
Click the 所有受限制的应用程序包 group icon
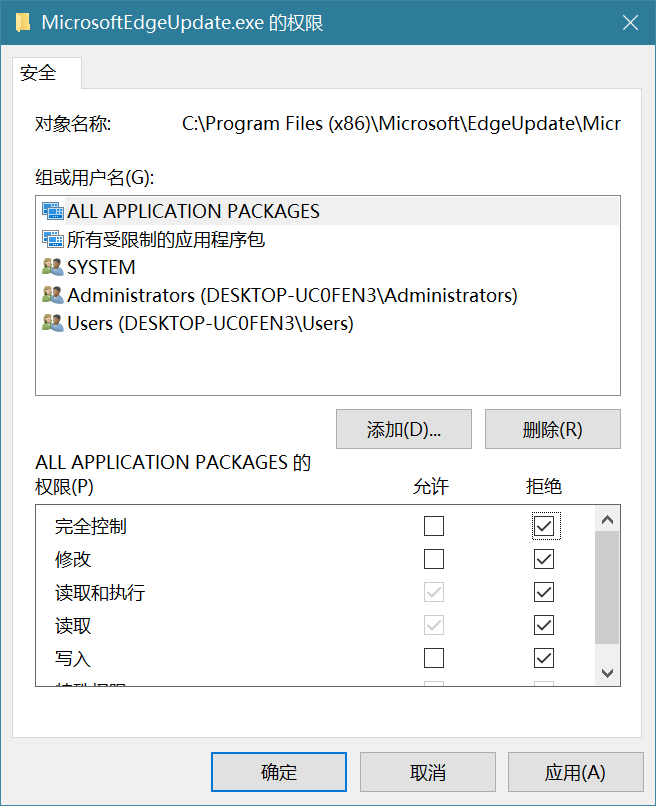click(x=52, y=239)
